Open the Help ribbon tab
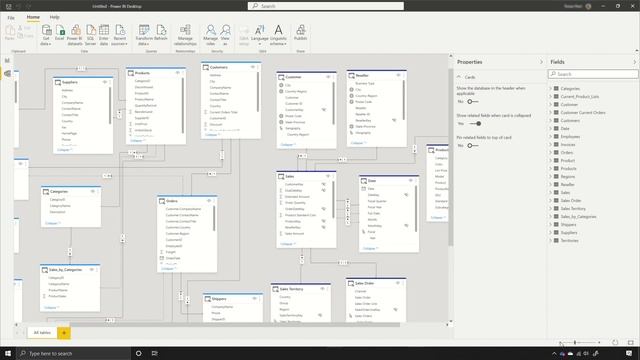 point(54,17)
